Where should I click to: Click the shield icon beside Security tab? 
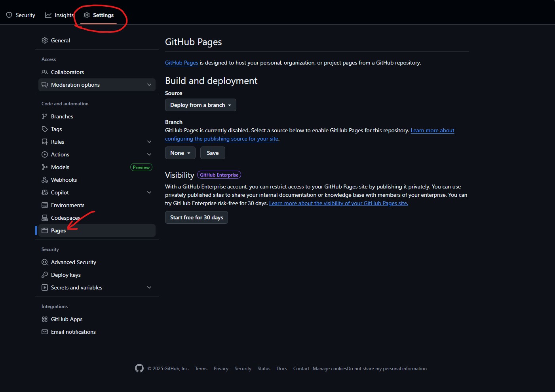tap(9, 15)
